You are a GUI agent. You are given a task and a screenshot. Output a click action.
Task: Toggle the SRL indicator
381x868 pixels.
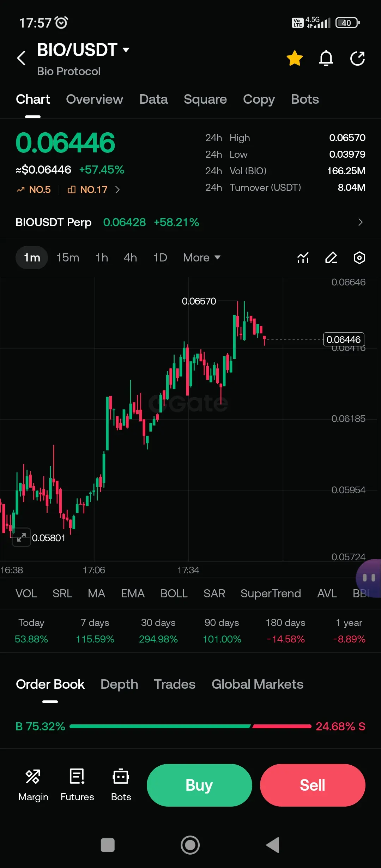(x=62, y=593)
